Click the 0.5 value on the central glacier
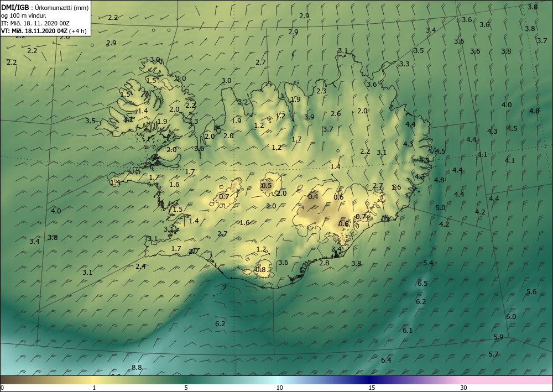Viewport: 553px width, 392px height. coord(267,185)
